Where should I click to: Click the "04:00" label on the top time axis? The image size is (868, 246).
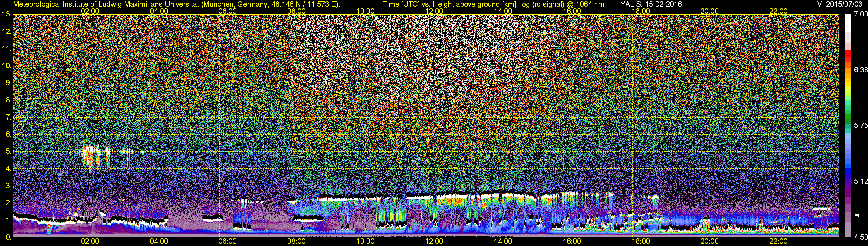click(159, 11)
